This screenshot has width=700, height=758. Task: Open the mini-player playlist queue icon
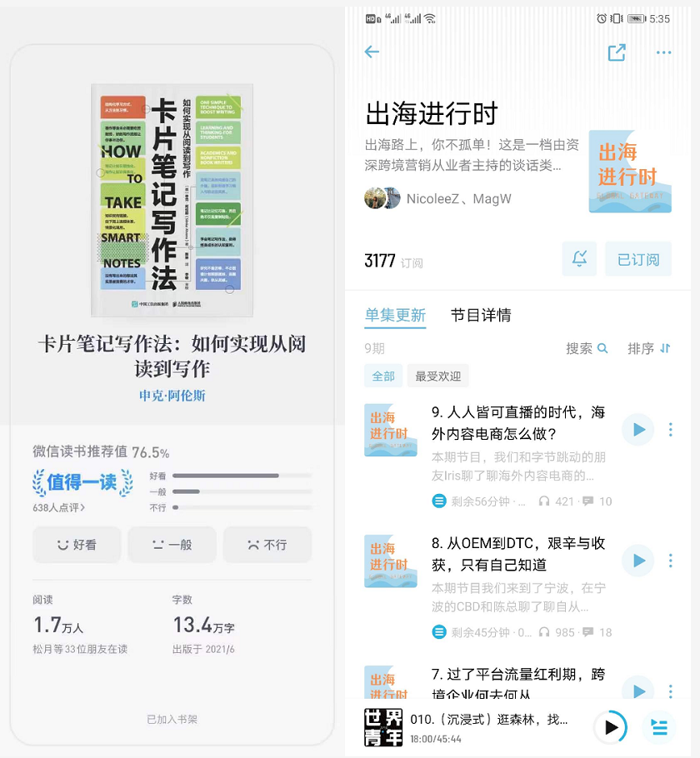pos(658,726)
